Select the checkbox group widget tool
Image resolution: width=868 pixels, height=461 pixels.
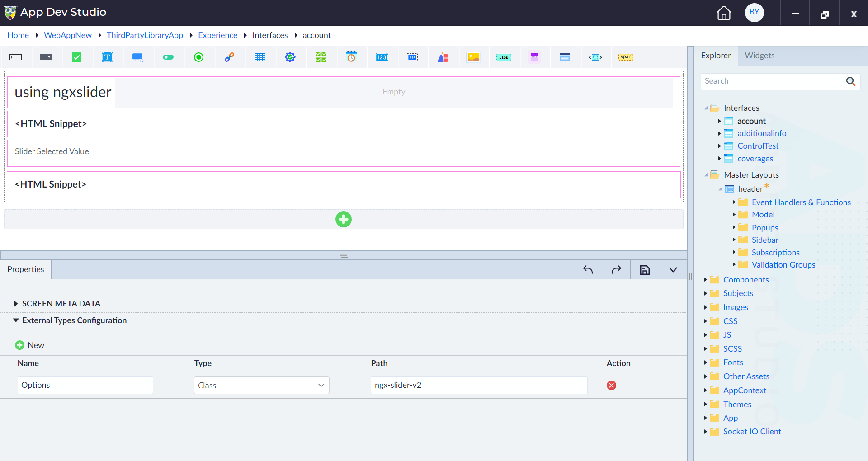click(321, 57)
